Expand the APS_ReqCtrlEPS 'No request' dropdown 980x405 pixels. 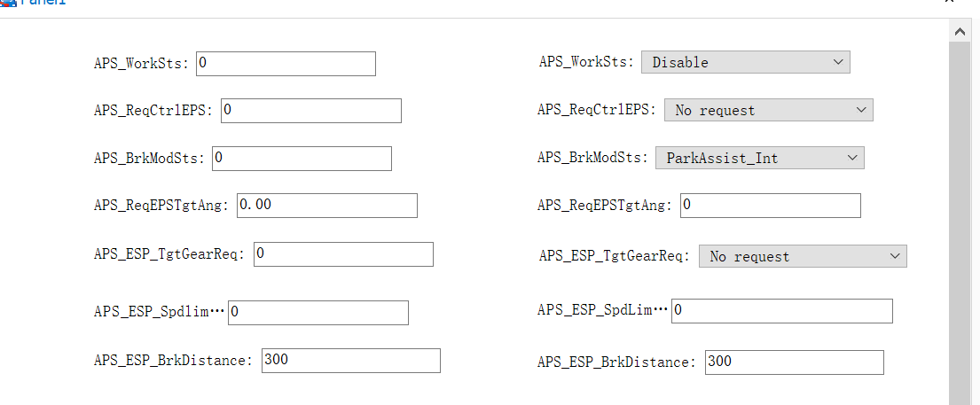coord(768,110)
